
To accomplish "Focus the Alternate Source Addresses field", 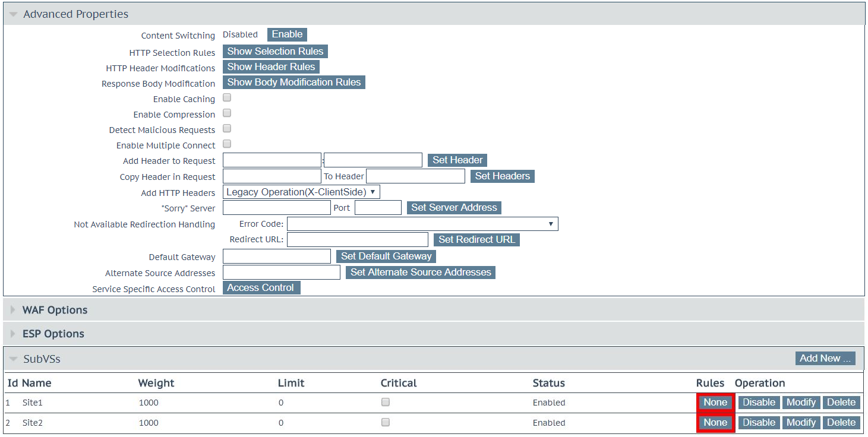I will tap(281, 272).
